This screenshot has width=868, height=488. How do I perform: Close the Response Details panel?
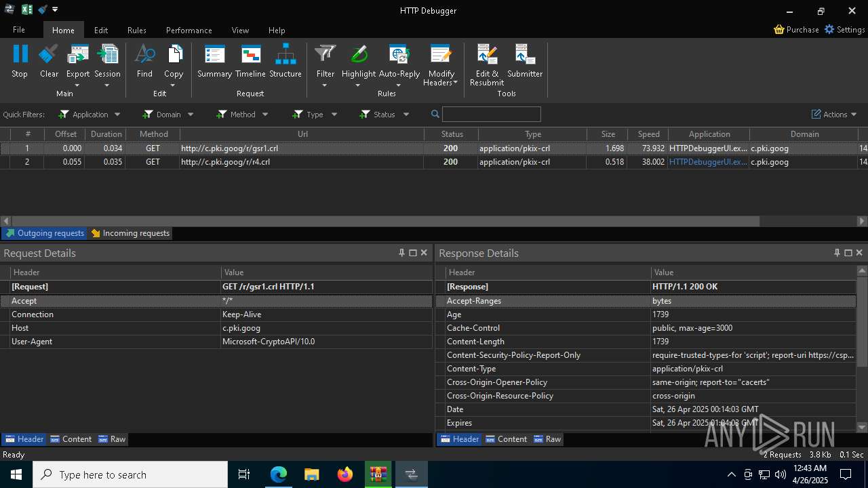pyautogui.click(x=859, y=253)
